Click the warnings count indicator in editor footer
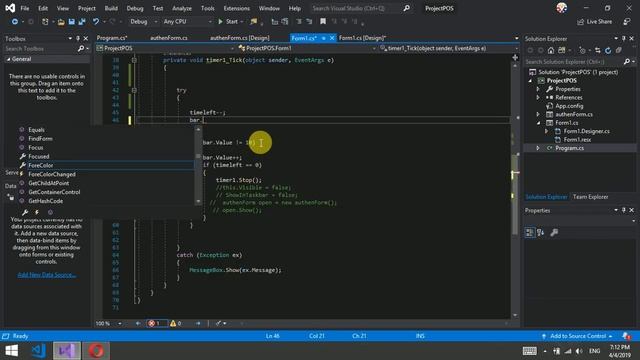Viewport: 640px width, 360px height. pos(176,323)
